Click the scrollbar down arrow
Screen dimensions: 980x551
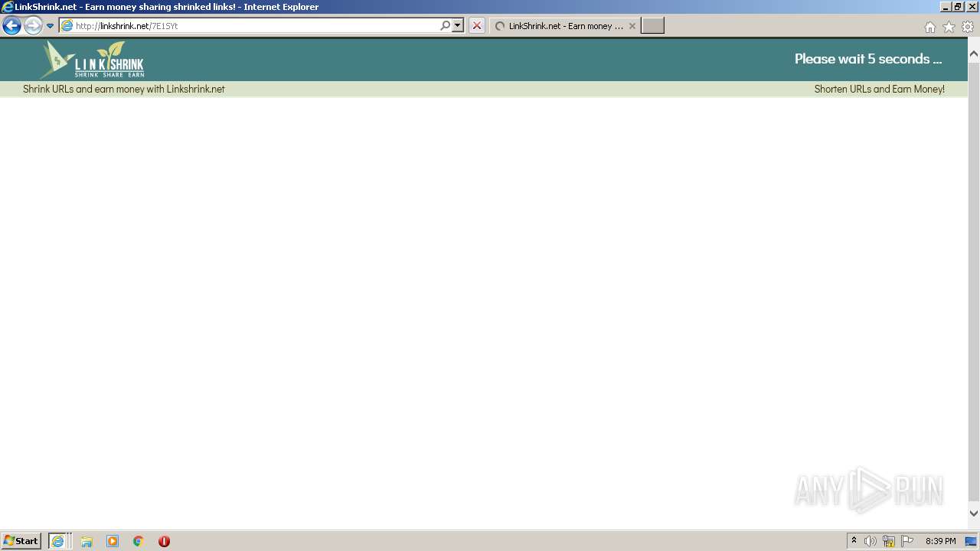coord(974,514)
